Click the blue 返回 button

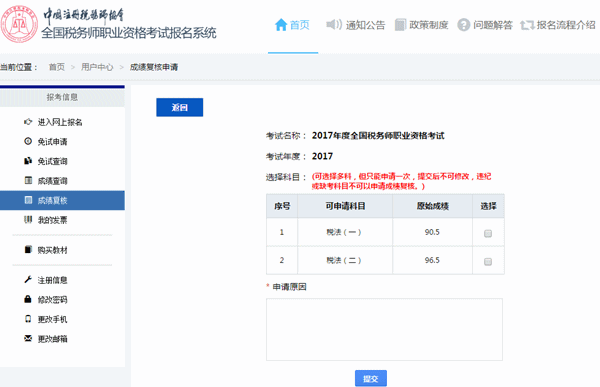179,108
